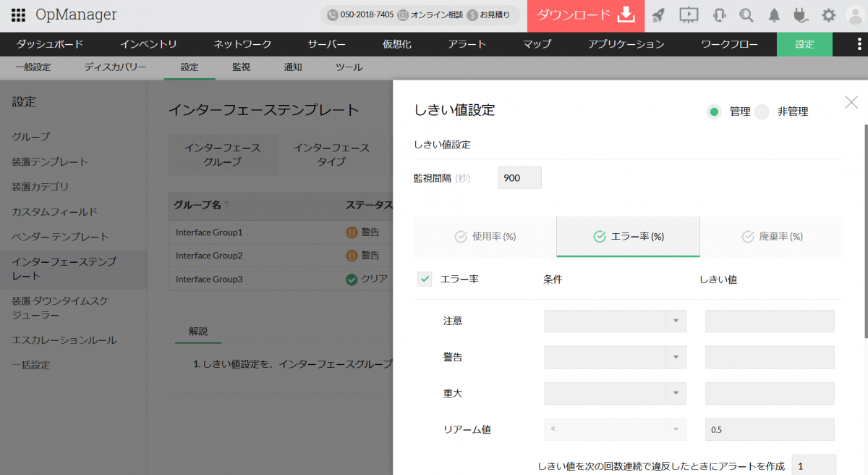Image resolution: width=868 pixels, height=475 pixels.
Task: Open the 重大 condition dropdown
Action: click(615, 393)
